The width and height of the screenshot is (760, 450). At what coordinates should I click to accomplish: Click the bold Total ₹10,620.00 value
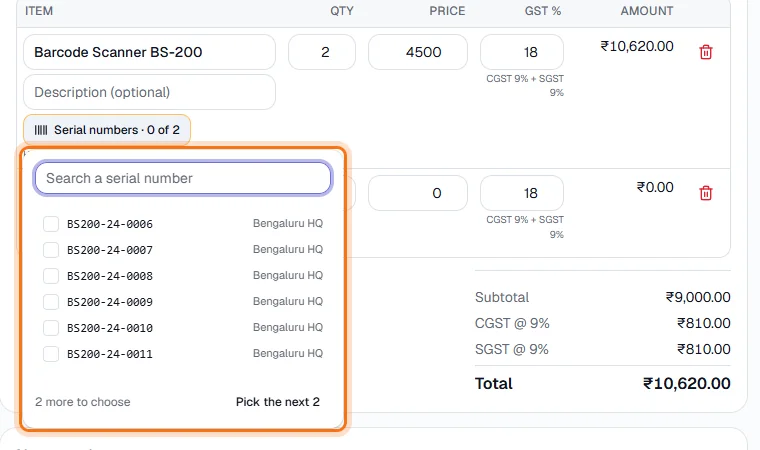pos(686,384)
